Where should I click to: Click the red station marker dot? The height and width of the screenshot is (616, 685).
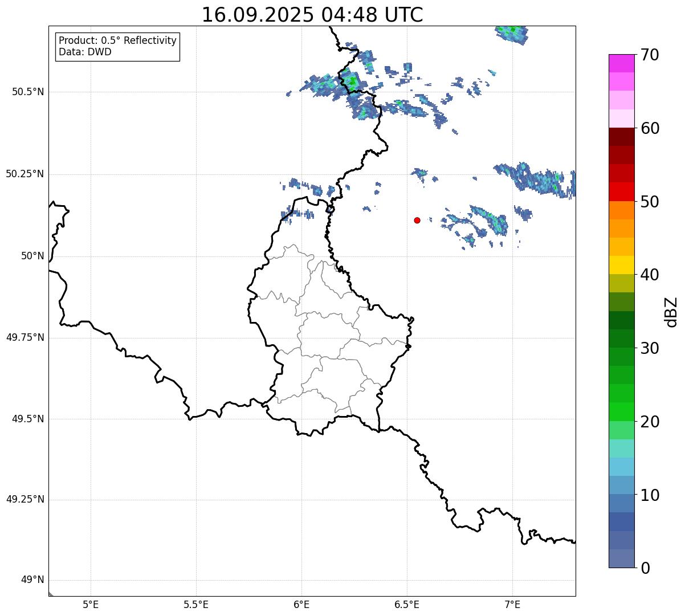(417, 220)
